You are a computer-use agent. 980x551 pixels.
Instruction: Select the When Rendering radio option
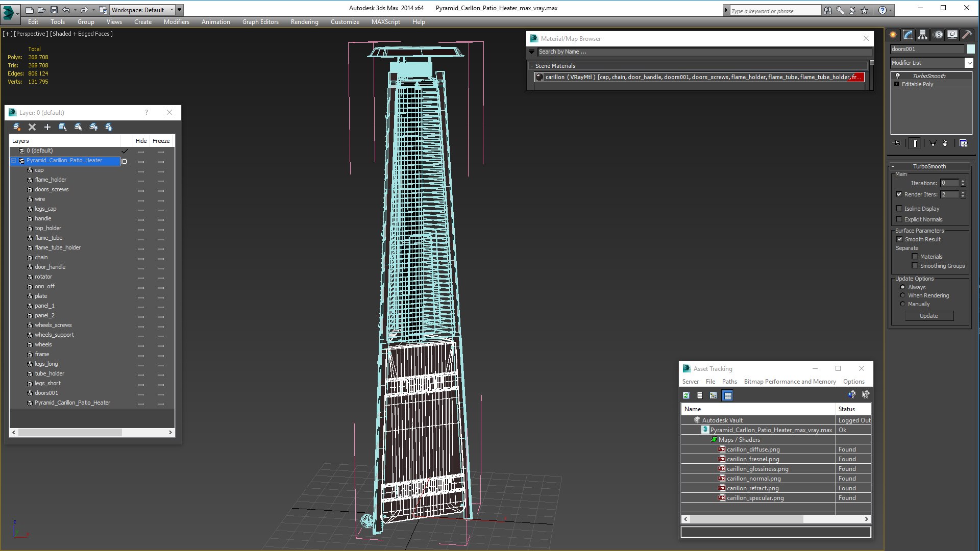point(902,295)
